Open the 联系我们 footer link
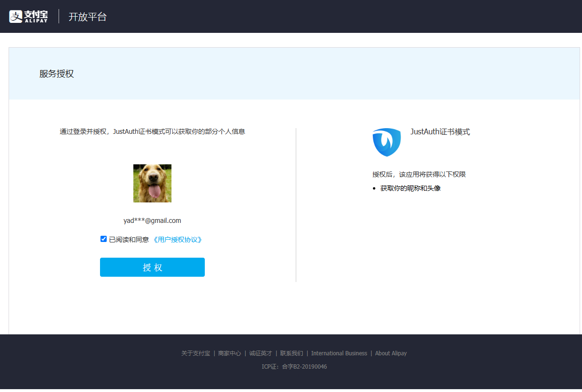The width and height of the screenshot is (582, 392). [291, 353]
